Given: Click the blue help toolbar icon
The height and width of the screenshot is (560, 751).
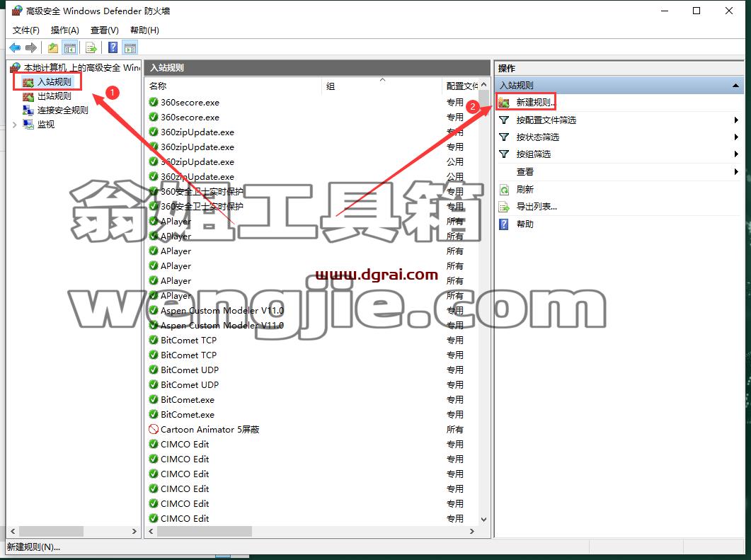Looking at the screenshot, I should (x=113, y=47).
